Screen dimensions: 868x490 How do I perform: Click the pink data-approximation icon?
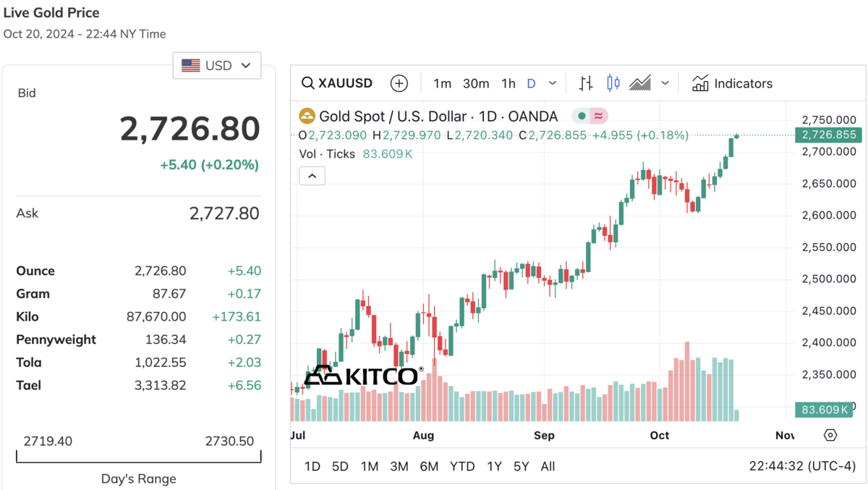point(598,116)
